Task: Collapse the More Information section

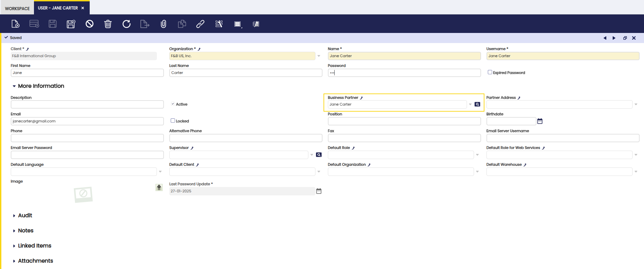Action: pyautogui.click(x=38, y=86)
